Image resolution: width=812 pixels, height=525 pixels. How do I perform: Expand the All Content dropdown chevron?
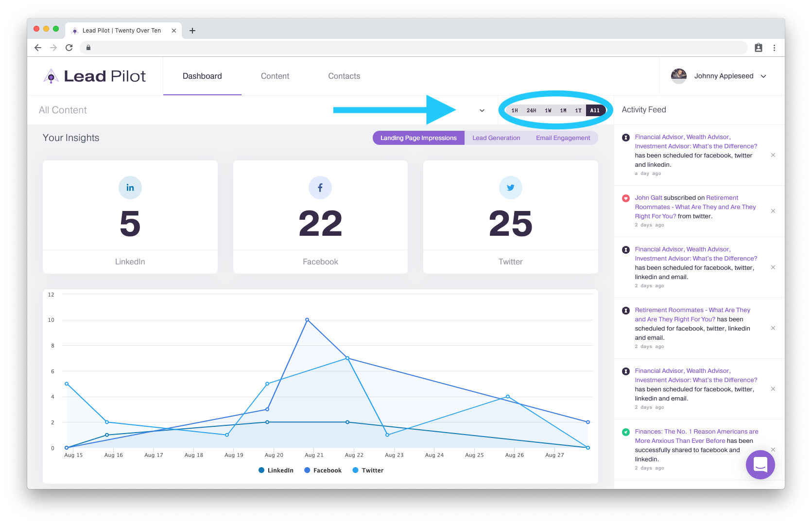click(482, 110)
